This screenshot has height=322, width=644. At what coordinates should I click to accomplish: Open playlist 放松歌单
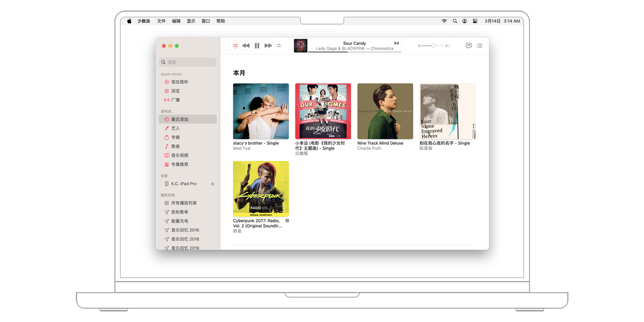coord(187,212)
